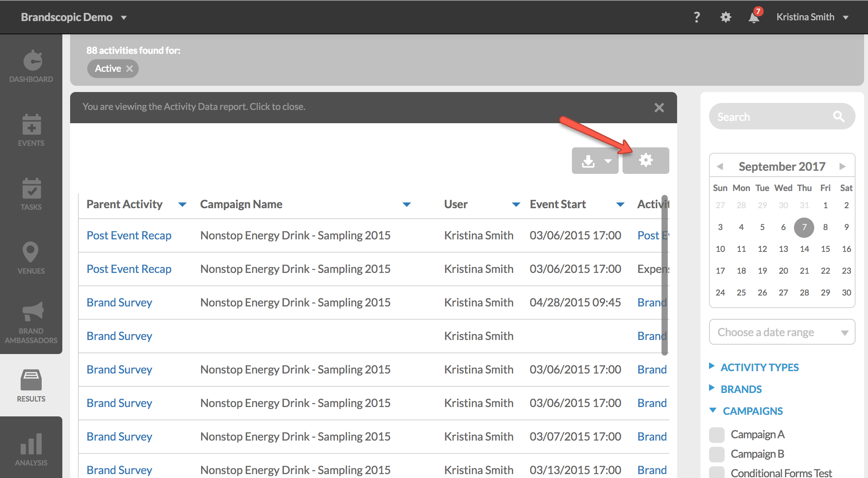Select September 15 in calendar
Screen dimensions: 868x478
point(825,249)
